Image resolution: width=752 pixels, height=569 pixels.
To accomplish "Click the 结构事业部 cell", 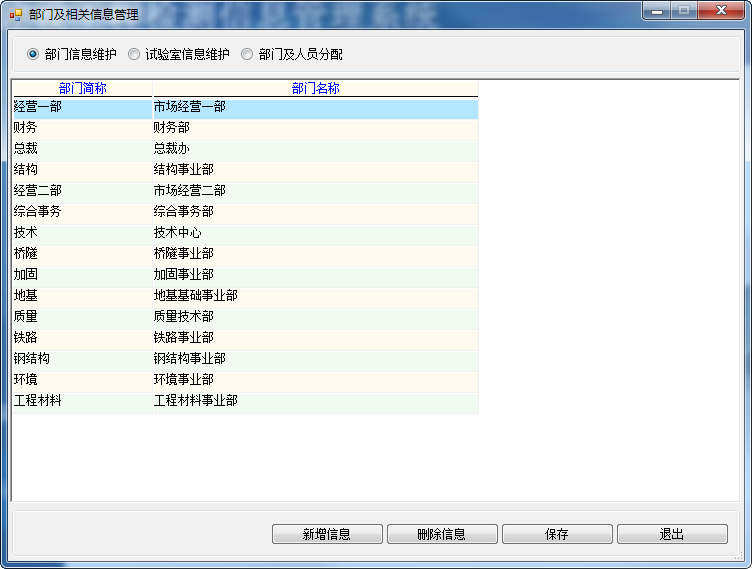I will (x=315, y=170).
